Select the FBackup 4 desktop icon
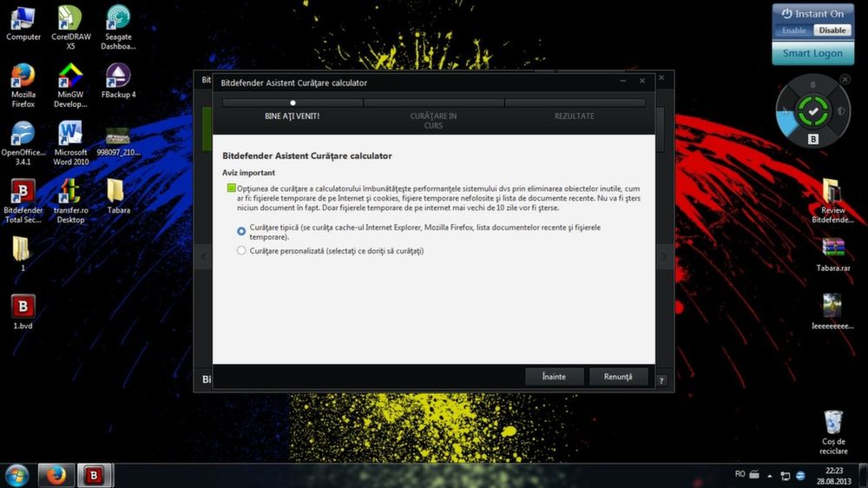Image resolution: width=868 pixels, height=488 pixels. (118, 81)
